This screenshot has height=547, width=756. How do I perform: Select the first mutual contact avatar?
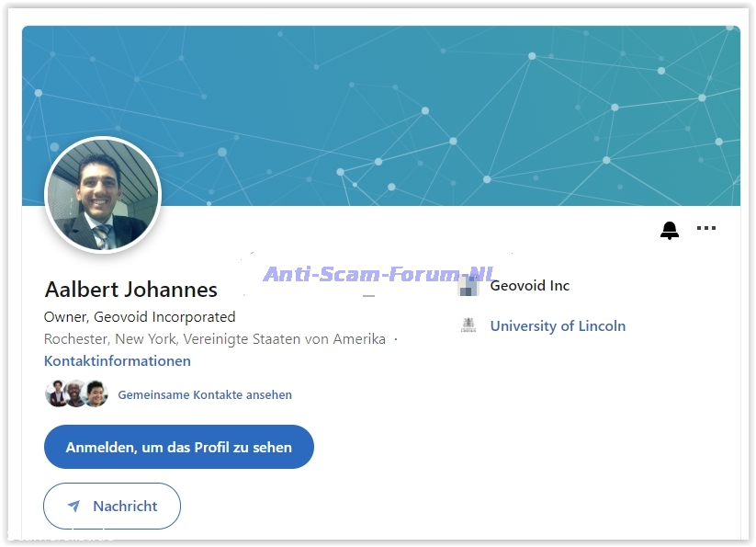pos(57,394)
